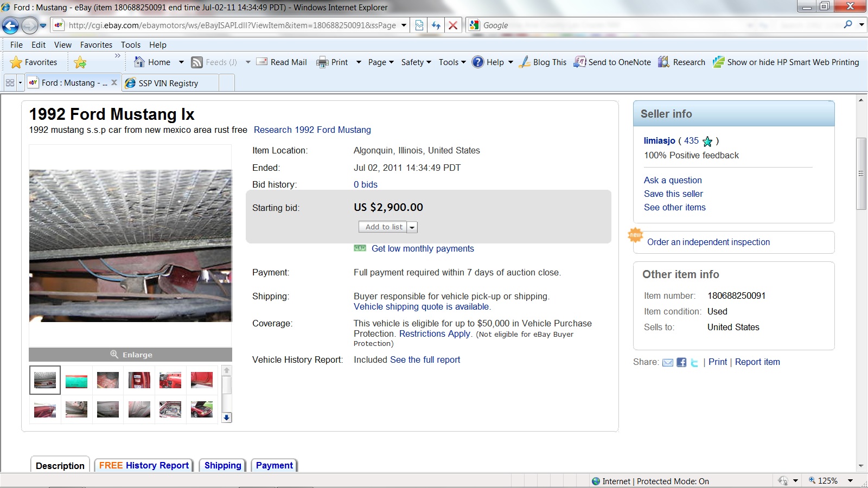The width and height of the screenshot is (868, 488).
Task: Open seller limiasjo profile link
Action: coord(659,140)
